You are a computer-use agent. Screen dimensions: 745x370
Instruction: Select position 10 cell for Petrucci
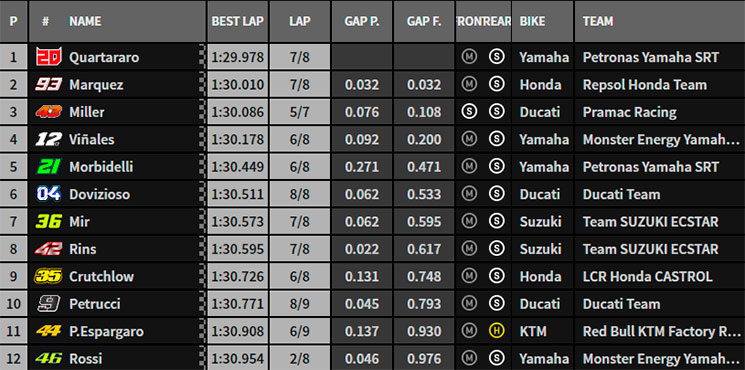coord(13,304)
